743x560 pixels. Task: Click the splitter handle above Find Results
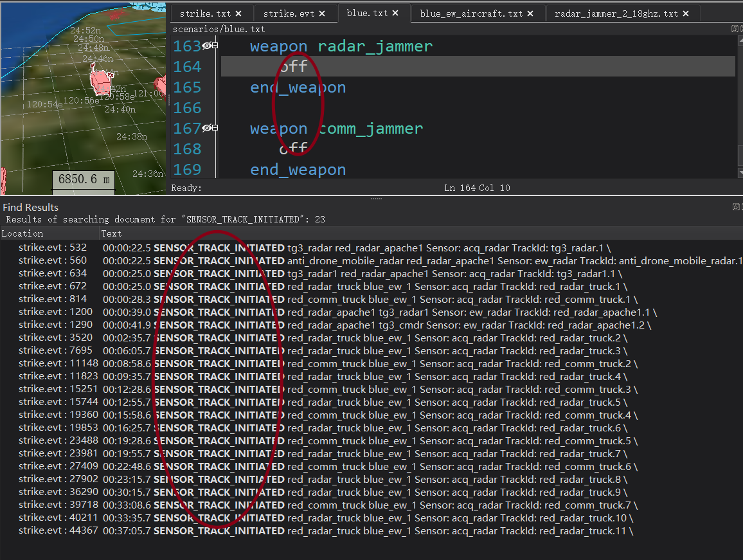(x=376, y=198)
